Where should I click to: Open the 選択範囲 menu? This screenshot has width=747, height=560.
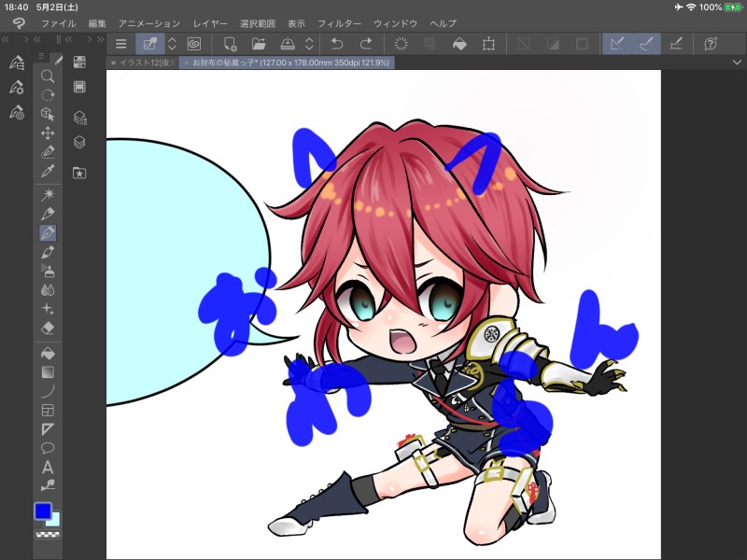[258, 23]
